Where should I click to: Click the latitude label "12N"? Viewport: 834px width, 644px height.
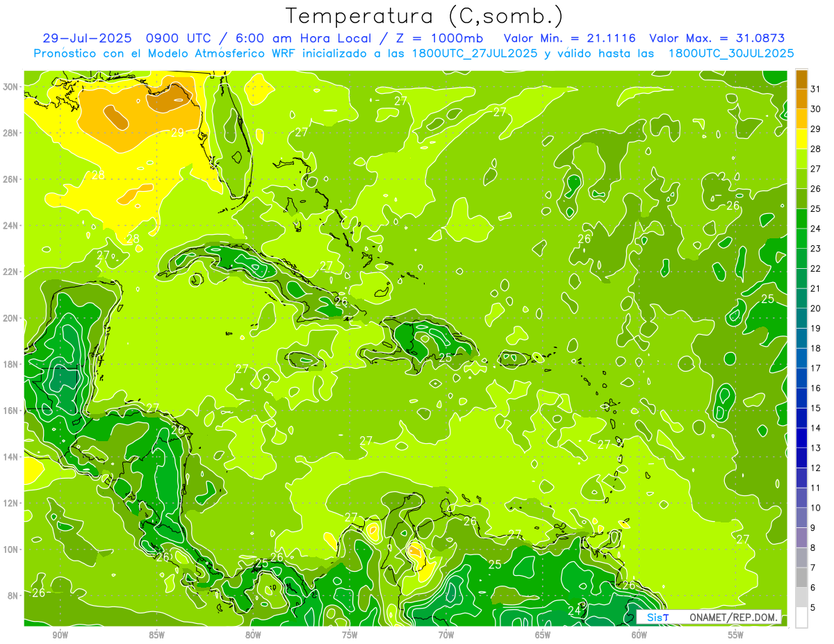click(x=11, y=503)
